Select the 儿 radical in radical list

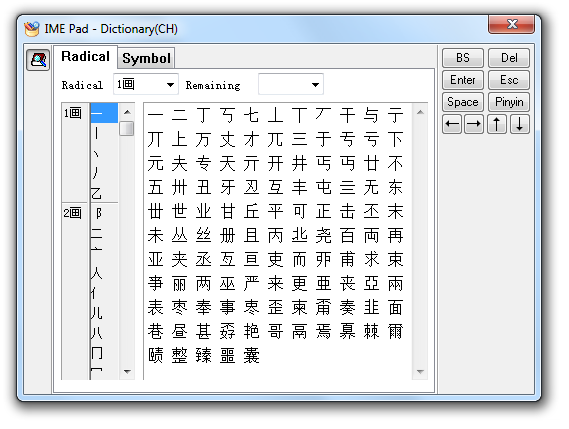(97, 312)
